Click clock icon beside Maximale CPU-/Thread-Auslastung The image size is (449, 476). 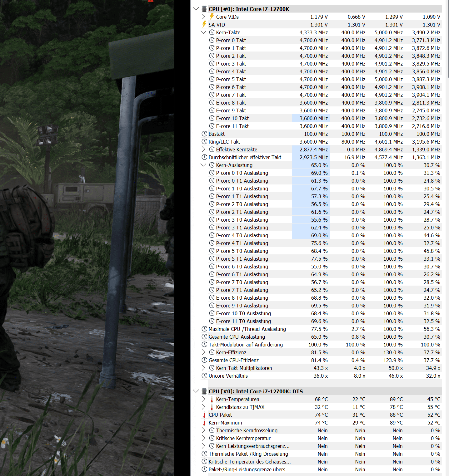click(x=204, y=329)
